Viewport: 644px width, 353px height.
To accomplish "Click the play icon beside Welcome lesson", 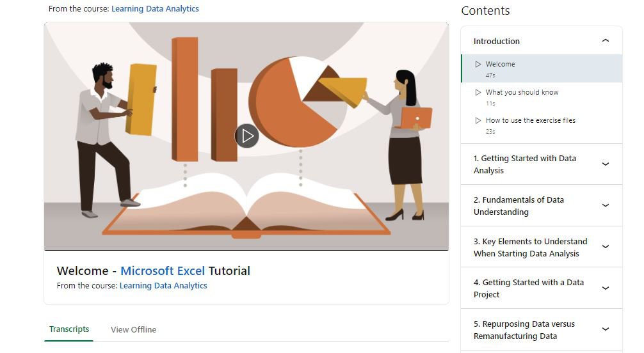I will tap(478, 64).
